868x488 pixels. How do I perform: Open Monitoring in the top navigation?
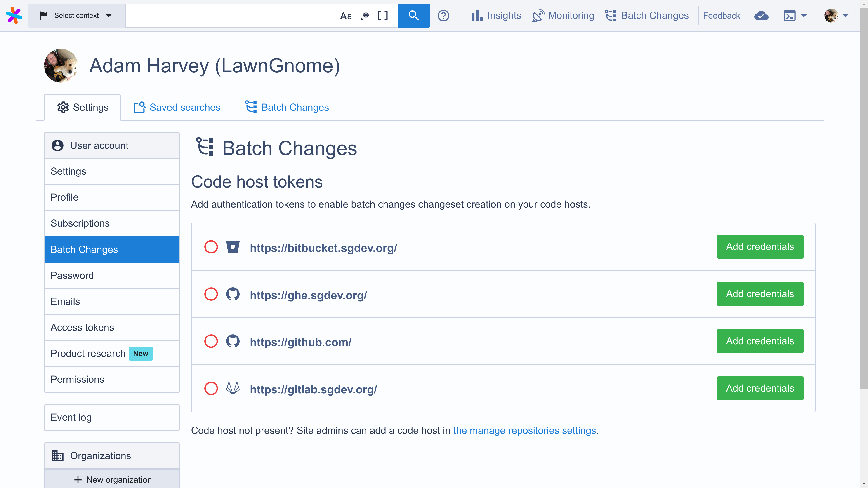(563, 16)
